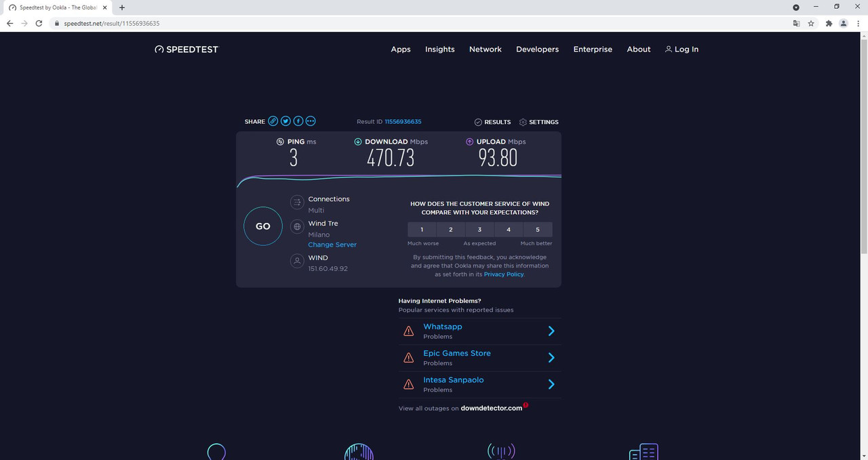Click the RESULTS label

498,122
